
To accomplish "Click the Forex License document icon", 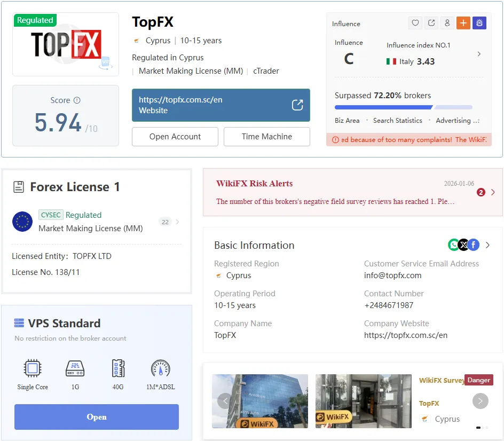I will click(19, 187).
